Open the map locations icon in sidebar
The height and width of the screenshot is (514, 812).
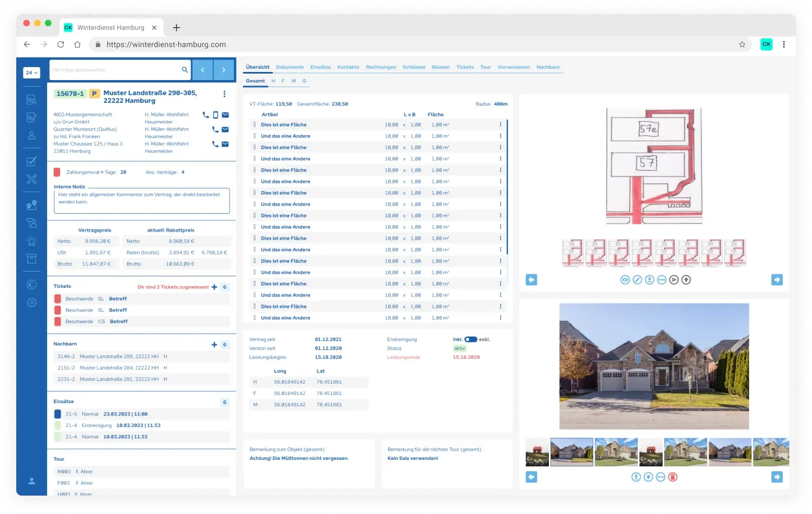(32, 205)
